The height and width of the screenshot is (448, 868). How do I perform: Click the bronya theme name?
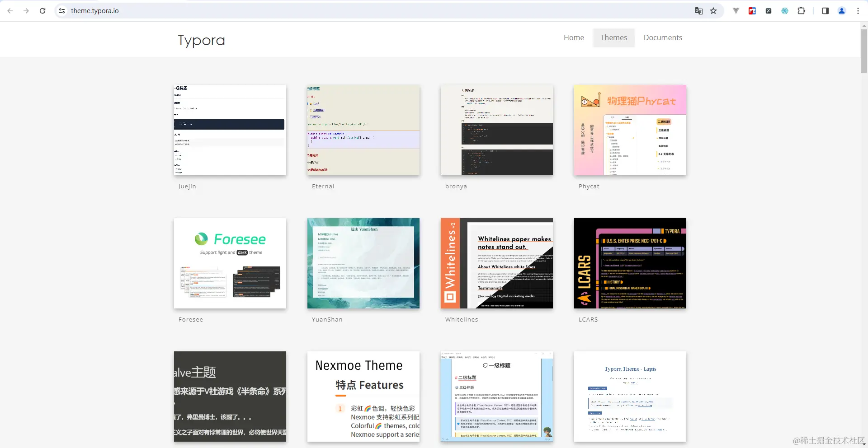[x=456, y=187]
